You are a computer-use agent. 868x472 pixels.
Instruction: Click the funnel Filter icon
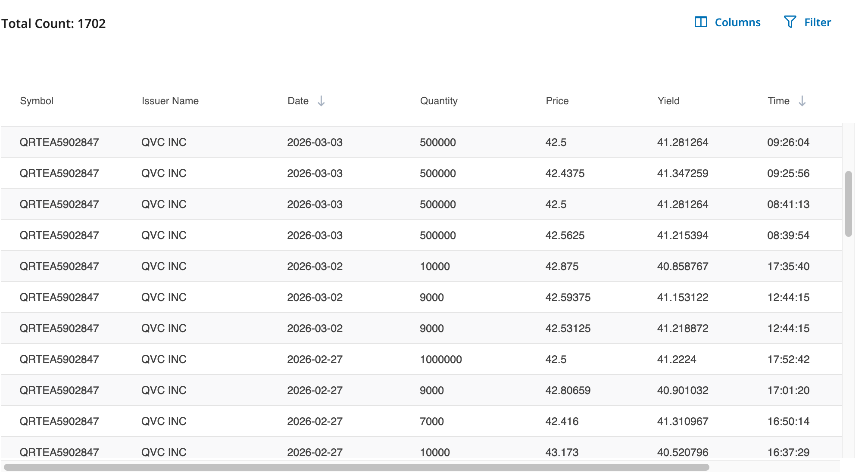[790, 22]
